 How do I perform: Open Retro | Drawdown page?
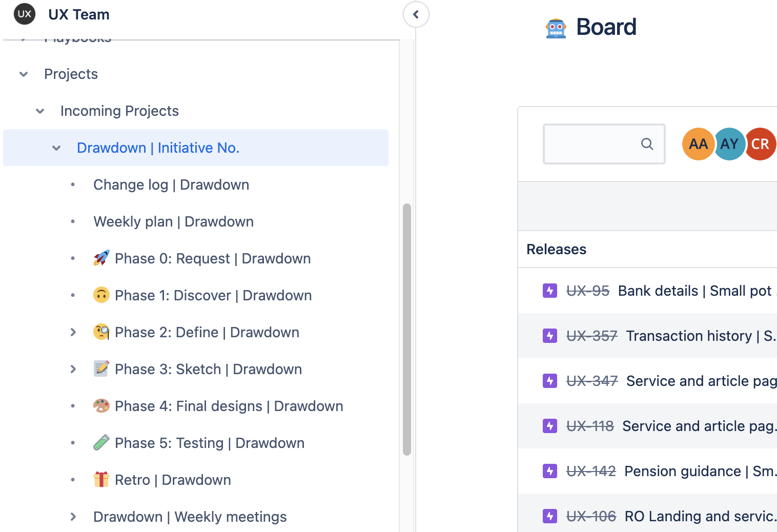point(173,480)
